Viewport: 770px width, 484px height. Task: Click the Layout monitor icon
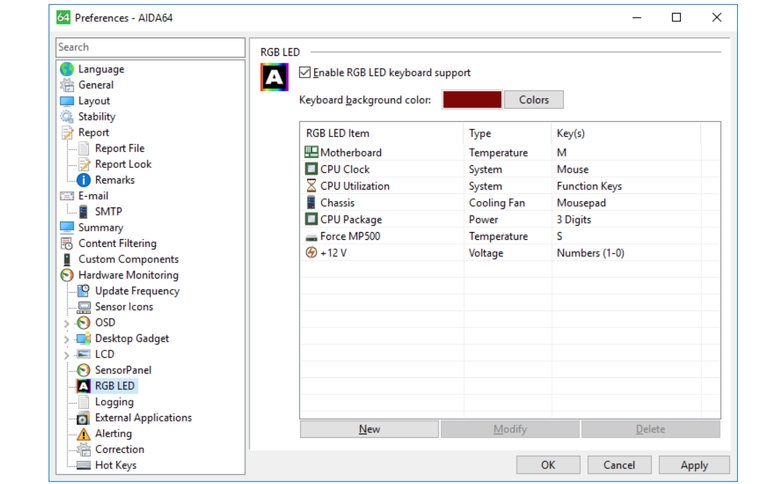pyautogui.click(x=67, y=101)
